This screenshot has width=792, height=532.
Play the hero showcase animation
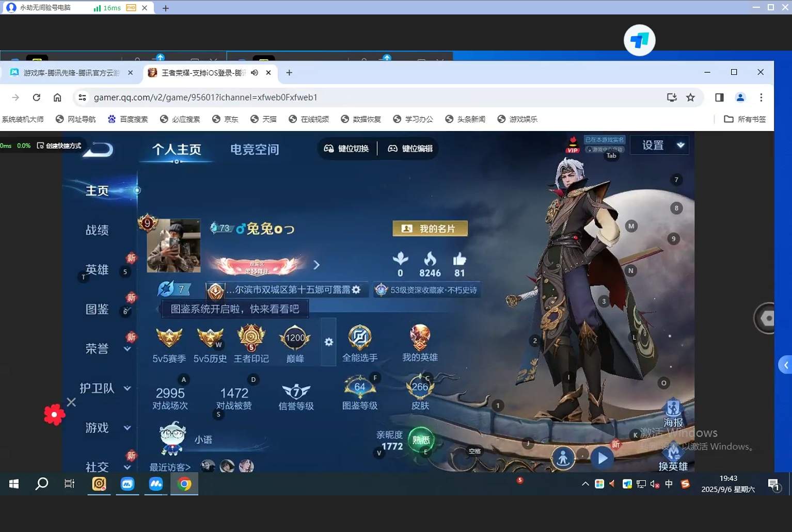click(602, 458)
